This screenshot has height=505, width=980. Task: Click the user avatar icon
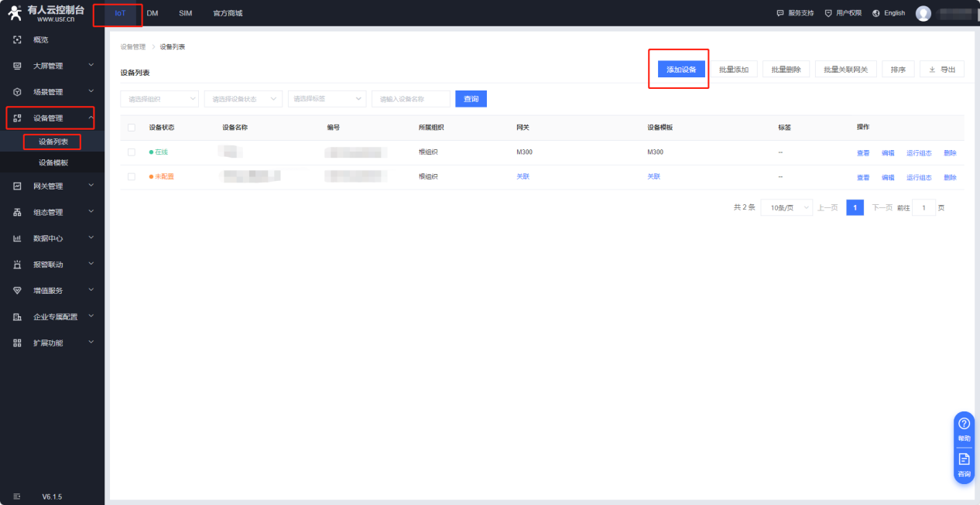pyautogui.click(x=923, y=13)
